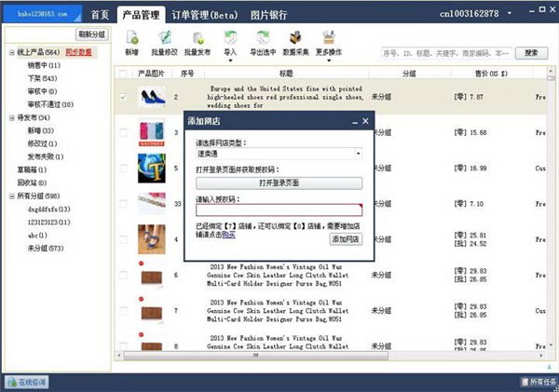559x392 pixels.
Task: Open the cn1003162878 account dropdown arrow
Action: pos(510,13)
